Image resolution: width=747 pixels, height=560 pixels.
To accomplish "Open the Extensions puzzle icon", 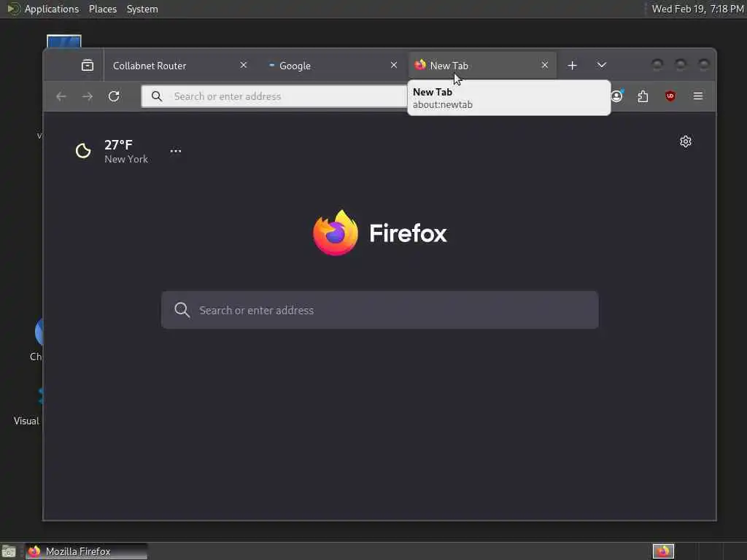I will pos(643,97).
